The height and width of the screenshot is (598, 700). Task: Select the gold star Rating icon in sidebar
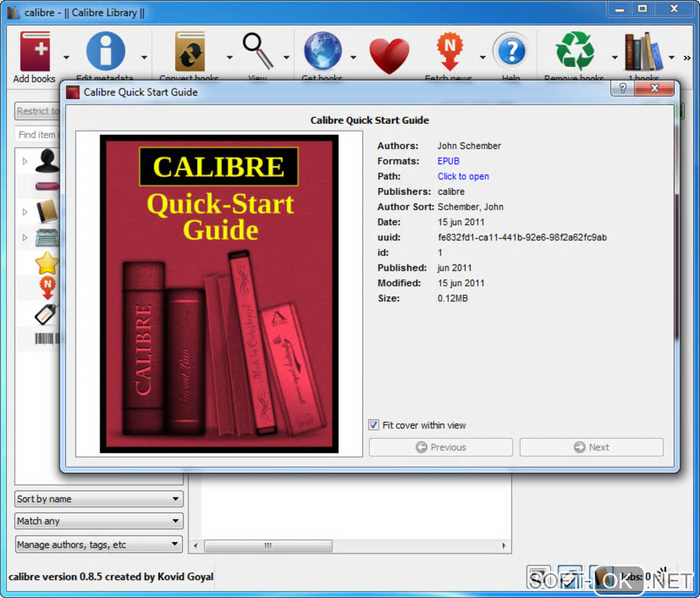click(47, 263)
